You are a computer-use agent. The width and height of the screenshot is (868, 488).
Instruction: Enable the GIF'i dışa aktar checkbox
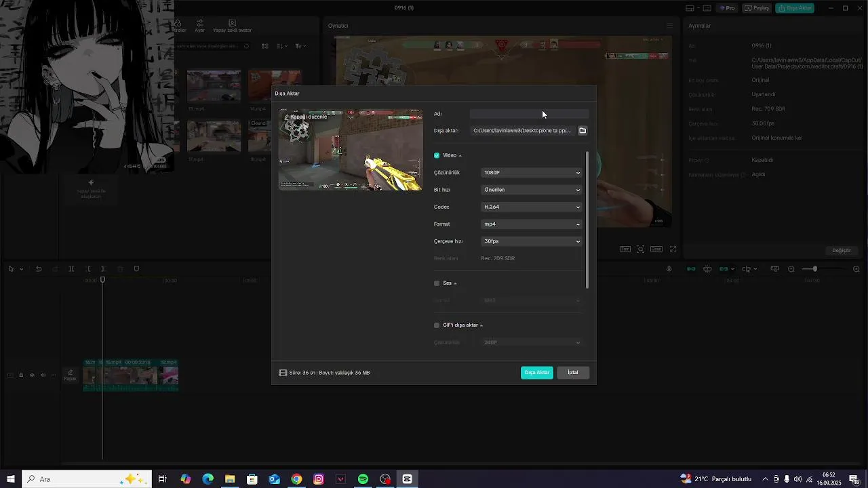[x=437, y=325]
